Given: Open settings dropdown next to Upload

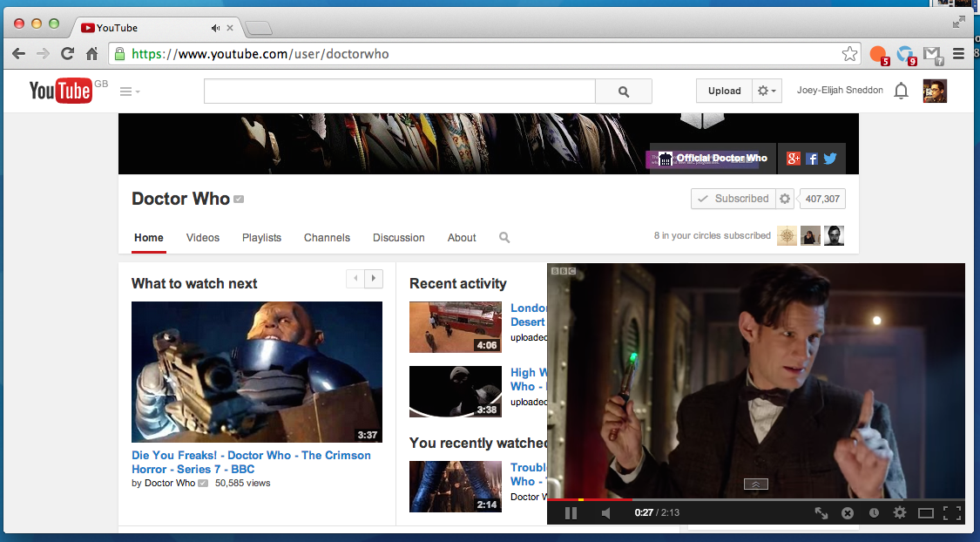Looking at the screenshot, I should click(767, 91).
